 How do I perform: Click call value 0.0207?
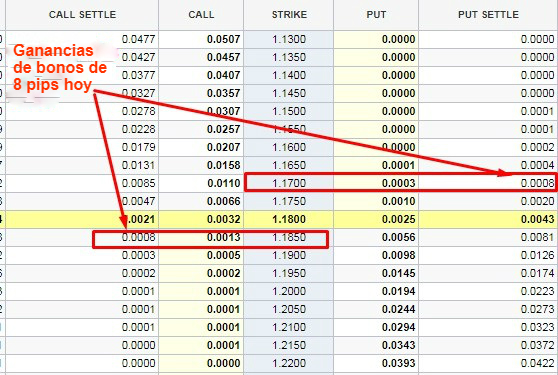223,147
